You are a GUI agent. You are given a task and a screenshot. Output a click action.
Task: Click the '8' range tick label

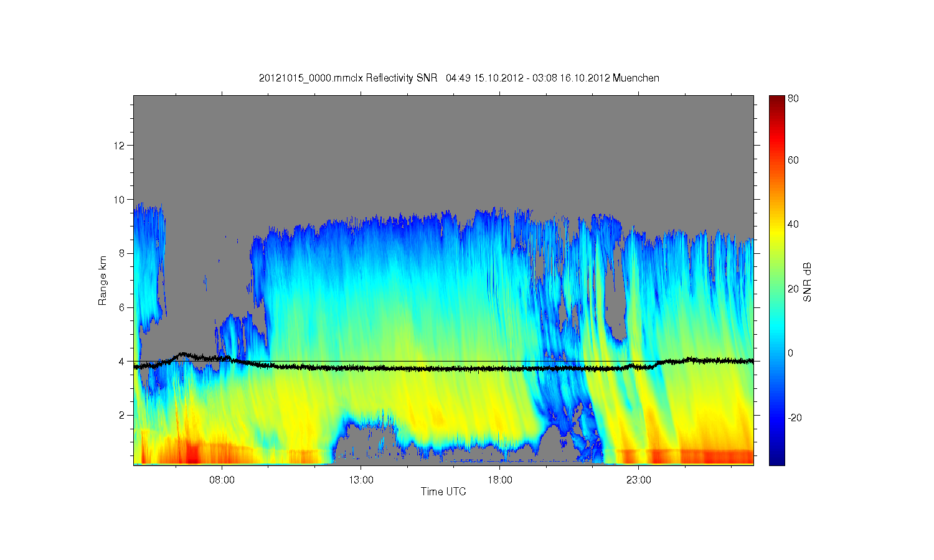click(122, 253)
